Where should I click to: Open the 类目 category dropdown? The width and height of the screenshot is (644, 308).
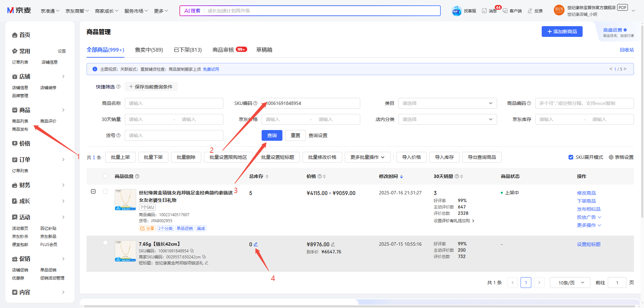[447, 103]
